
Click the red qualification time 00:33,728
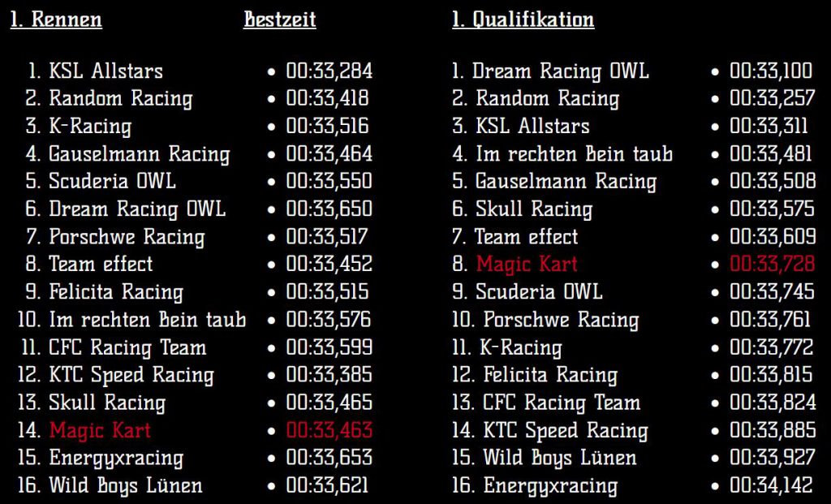(773, 264)
